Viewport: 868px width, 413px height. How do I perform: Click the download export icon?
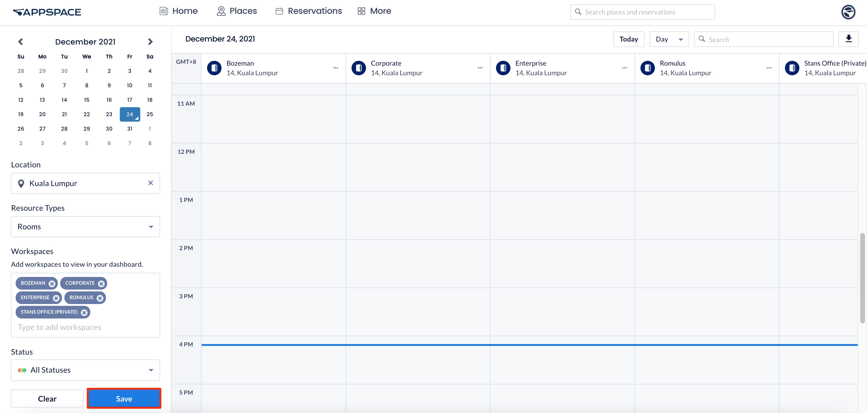click(848, 39)
